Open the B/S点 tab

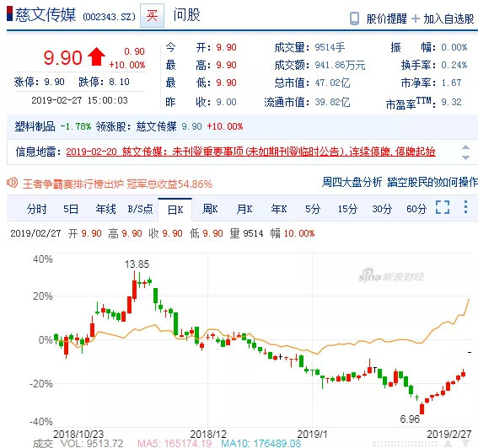(x=140, y=209)
